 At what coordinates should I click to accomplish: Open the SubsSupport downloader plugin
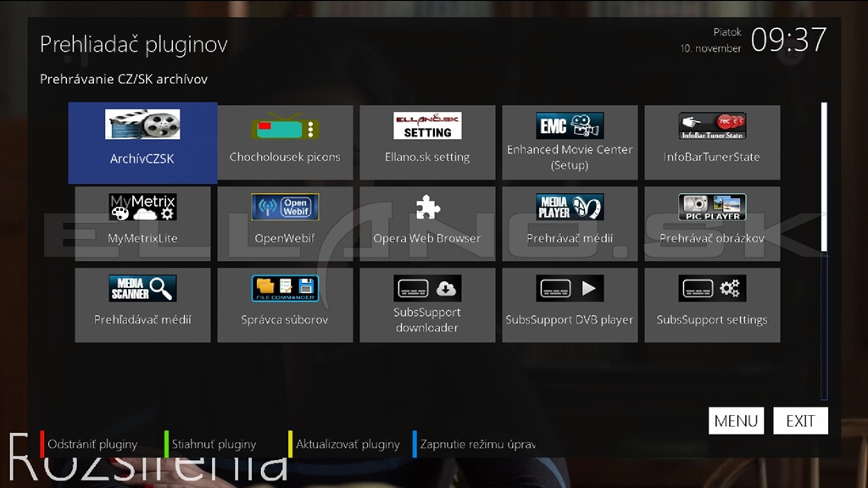coord(427,305)
